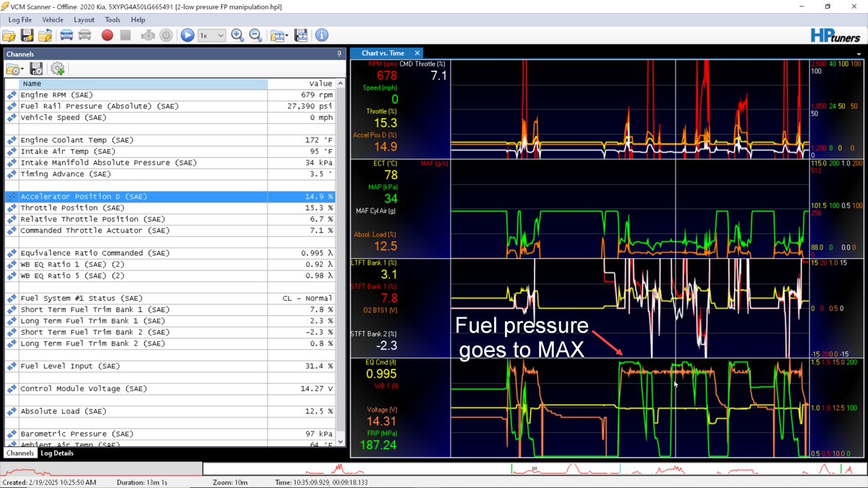
Task: Play the log with the blue play button
Action: click(187, 35)
